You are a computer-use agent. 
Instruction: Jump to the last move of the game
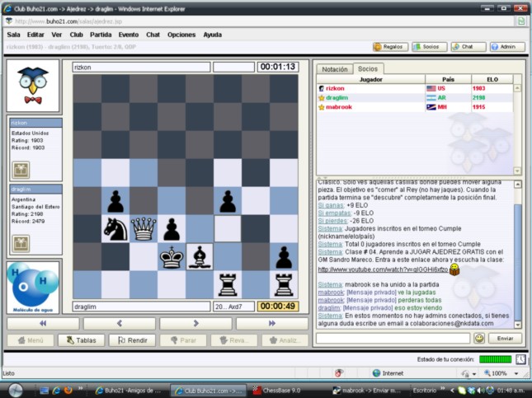point(271,324)
